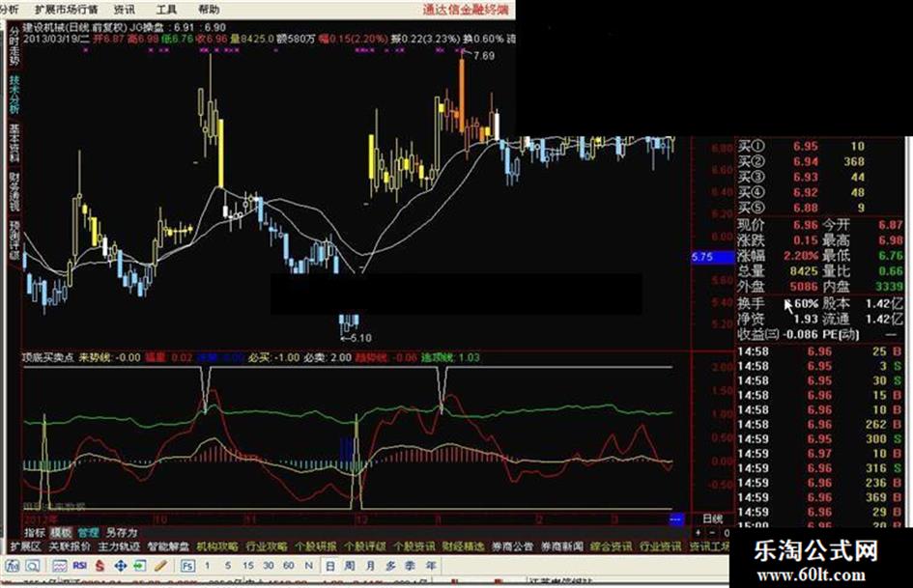The image size is (913, 588).
Task: Switch to 5-minute period
Action: pos(228,565)
